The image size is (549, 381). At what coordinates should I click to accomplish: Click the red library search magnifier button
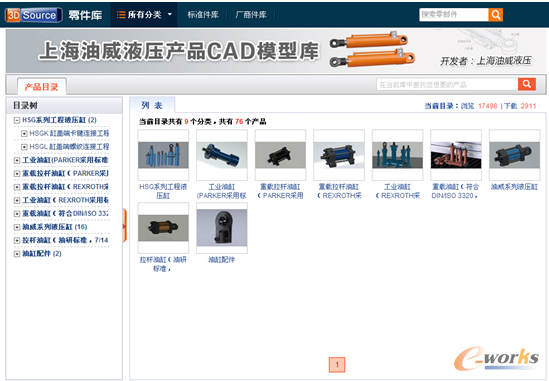pos(527,84)
